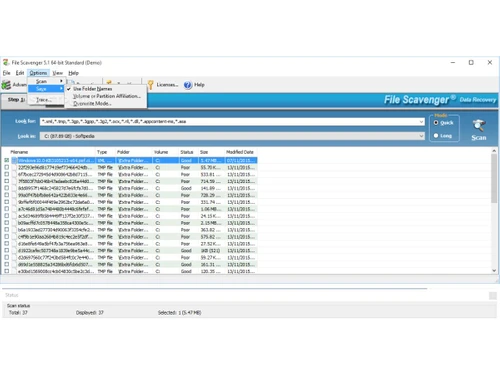Select the Long mode radio button
The image size is (500, 375).
tap(436, 136)
